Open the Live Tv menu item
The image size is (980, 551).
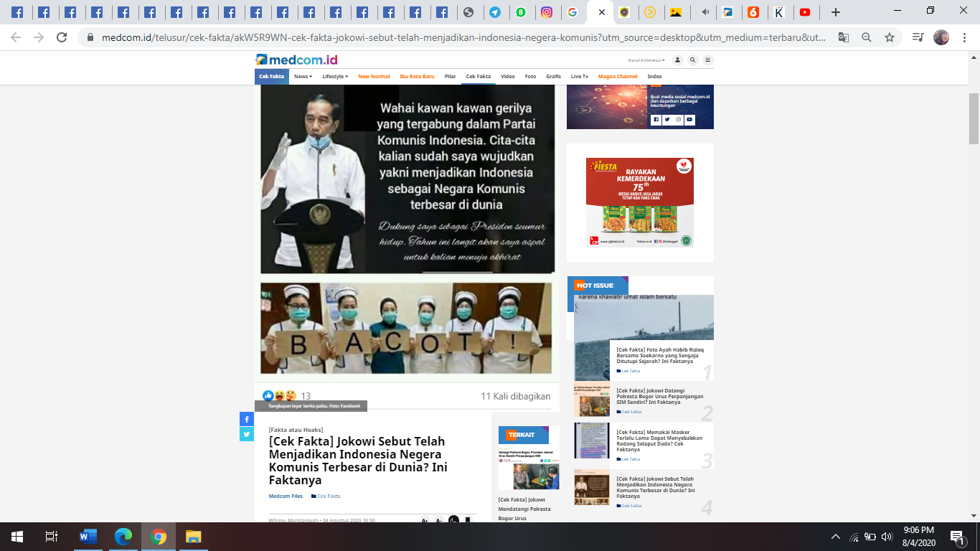point(580,76)
